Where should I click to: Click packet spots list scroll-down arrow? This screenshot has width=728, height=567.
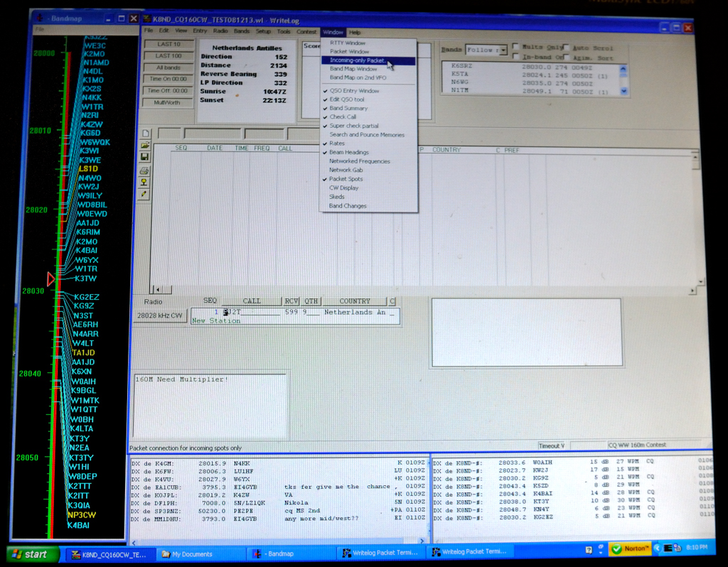[624, 92]
